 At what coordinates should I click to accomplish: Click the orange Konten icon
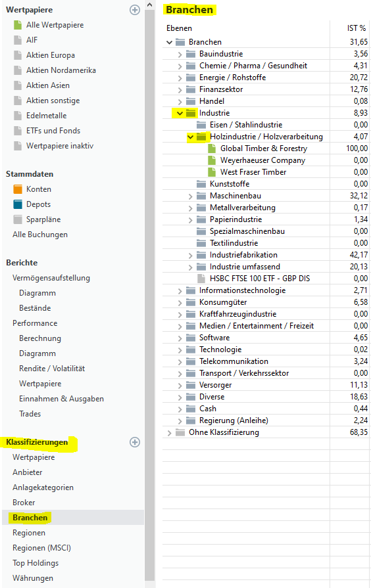18,189
